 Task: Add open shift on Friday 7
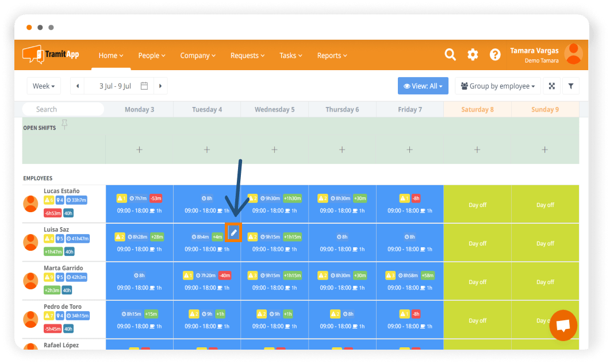(410, 150)
